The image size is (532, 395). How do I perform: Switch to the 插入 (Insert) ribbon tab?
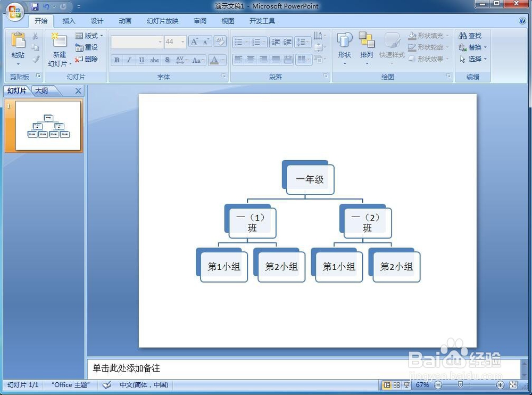pyautogui.click(x=69, y=21)
